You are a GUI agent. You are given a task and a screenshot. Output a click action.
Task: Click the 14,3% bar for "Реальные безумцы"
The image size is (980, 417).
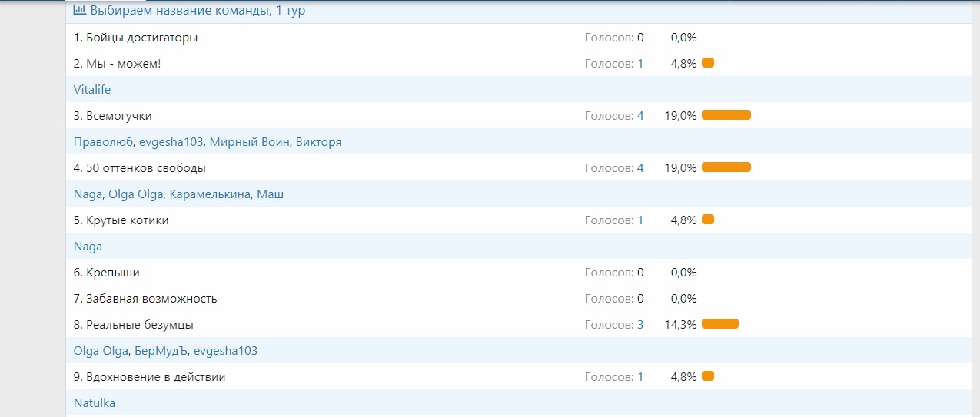pos(719,324)
